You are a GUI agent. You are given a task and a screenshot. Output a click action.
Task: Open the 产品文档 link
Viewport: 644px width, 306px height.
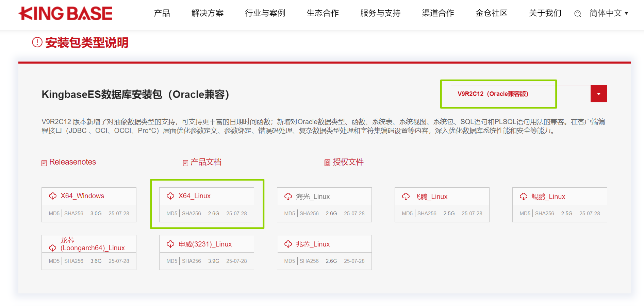click(x=206, y=162)
